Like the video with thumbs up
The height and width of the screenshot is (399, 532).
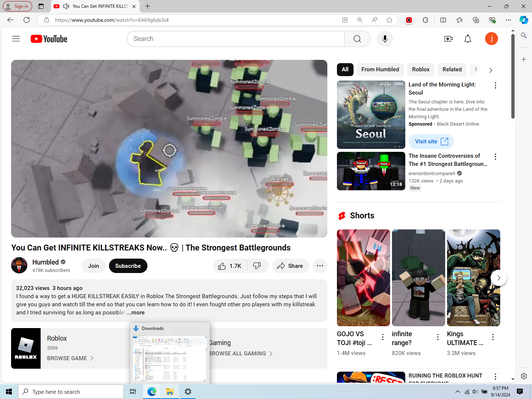pos(230,266)
